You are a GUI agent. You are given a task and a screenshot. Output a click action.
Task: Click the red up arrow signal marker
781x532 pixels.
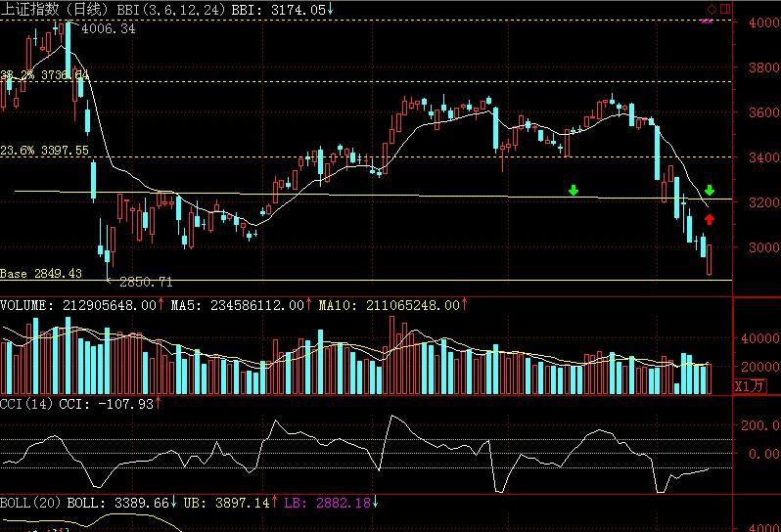[x=710, y=219]
